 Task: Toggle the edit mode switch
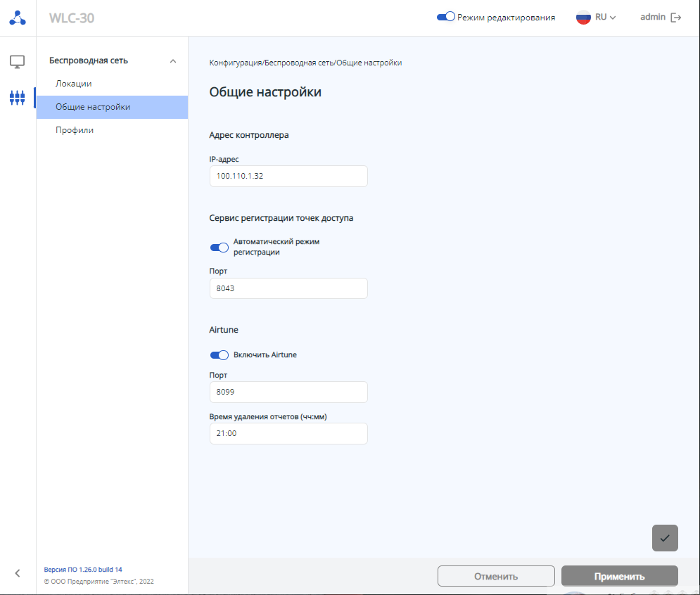tap(446, 18)
